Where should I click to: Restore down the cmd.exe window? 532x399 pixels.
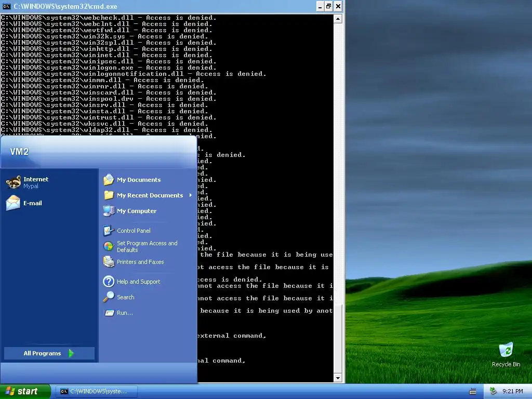click(x=329, y=6)
